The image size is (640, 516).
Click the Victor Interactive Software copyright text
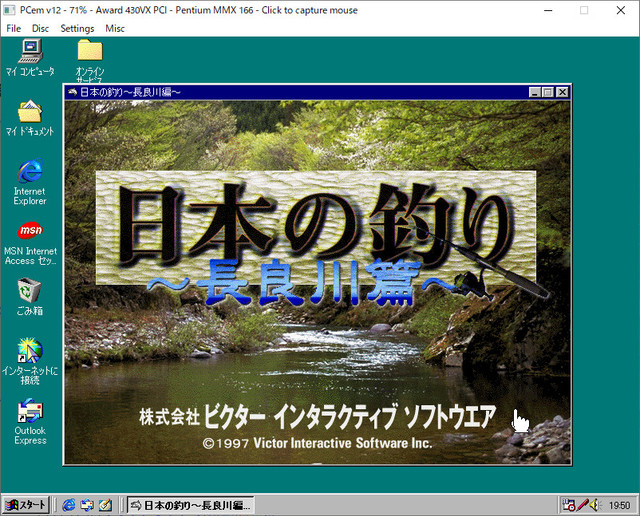(x=317, y=443)
